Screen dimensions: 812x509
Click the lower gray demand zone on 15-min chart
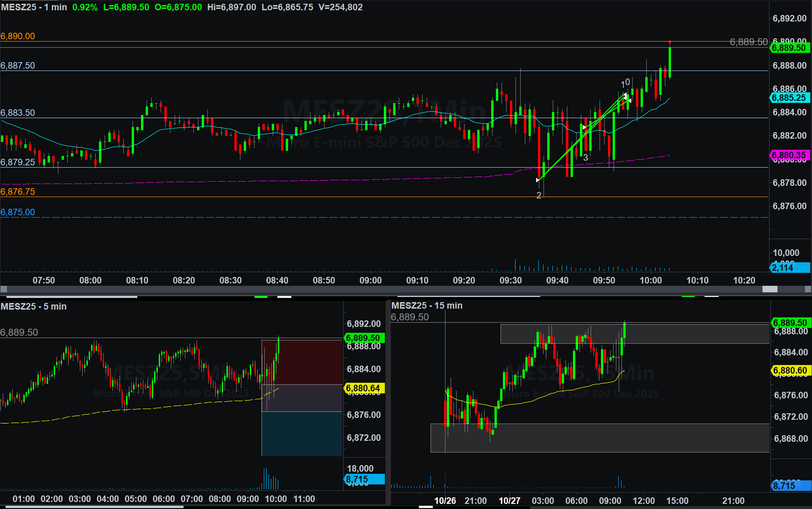pos(600,438)
